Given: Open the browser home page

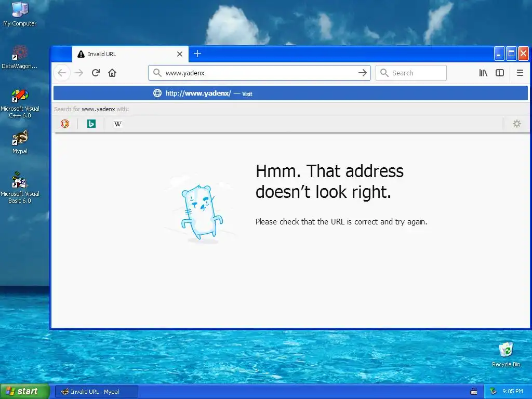Looking at the screenshot, I should coord(112,73).
